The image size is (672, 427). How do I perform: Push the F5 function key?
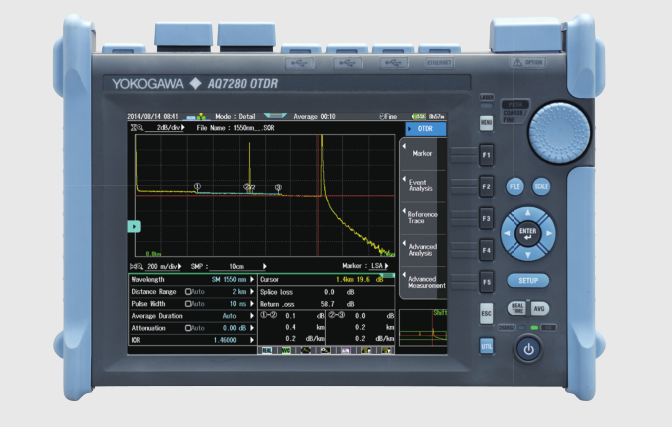click(486, 282)
